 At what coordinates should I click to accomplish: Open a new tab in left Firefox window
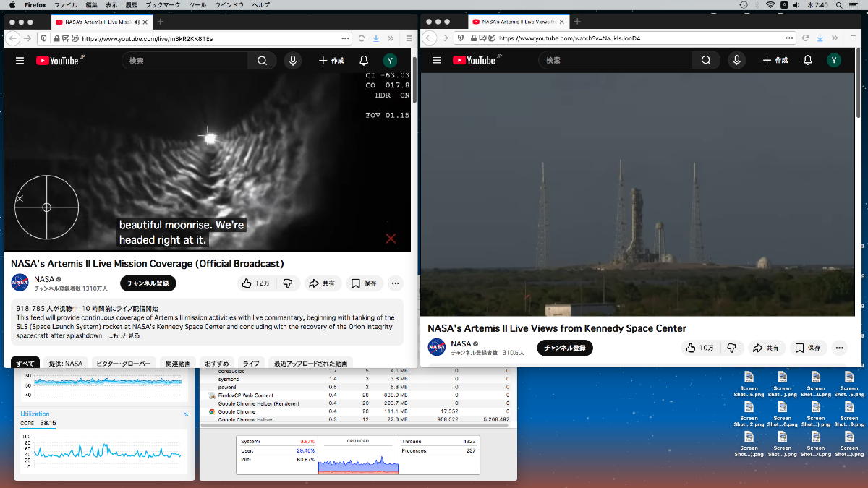161,22
